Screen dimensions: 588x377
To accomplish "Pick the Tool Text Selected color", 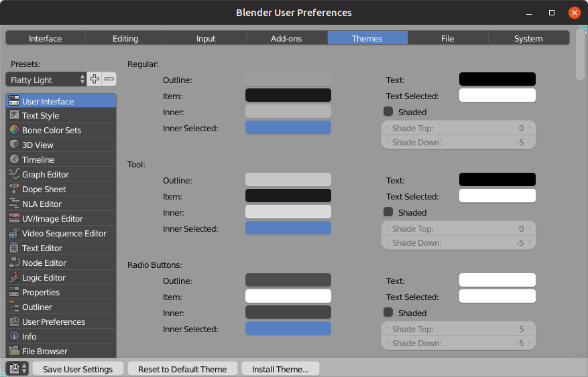I will (497, 196).
